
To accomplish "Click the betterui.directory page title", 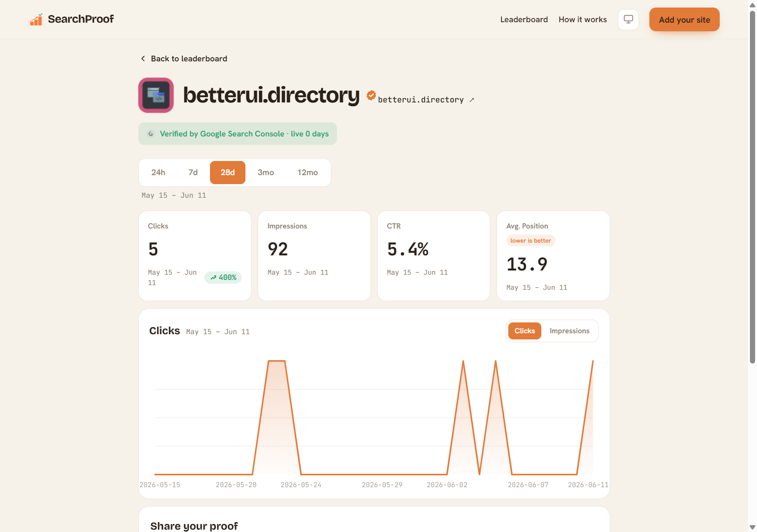I will coord(271,95).
